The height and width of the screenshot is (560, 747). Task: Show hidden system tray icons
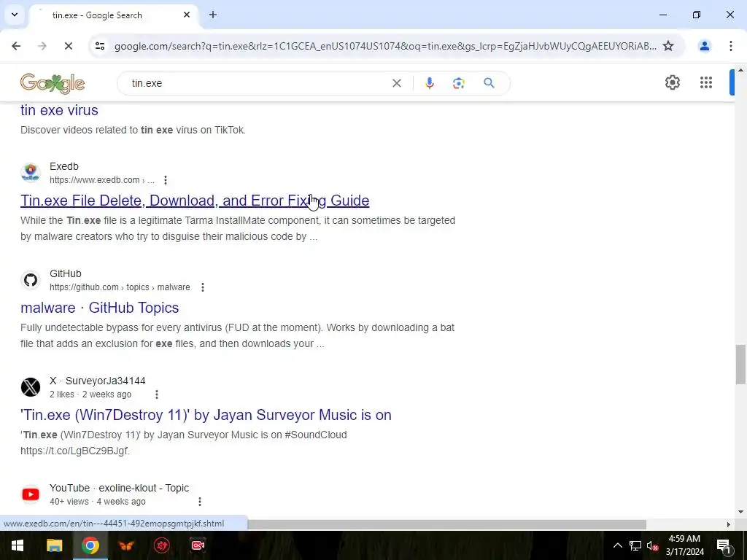pos(617,545)
